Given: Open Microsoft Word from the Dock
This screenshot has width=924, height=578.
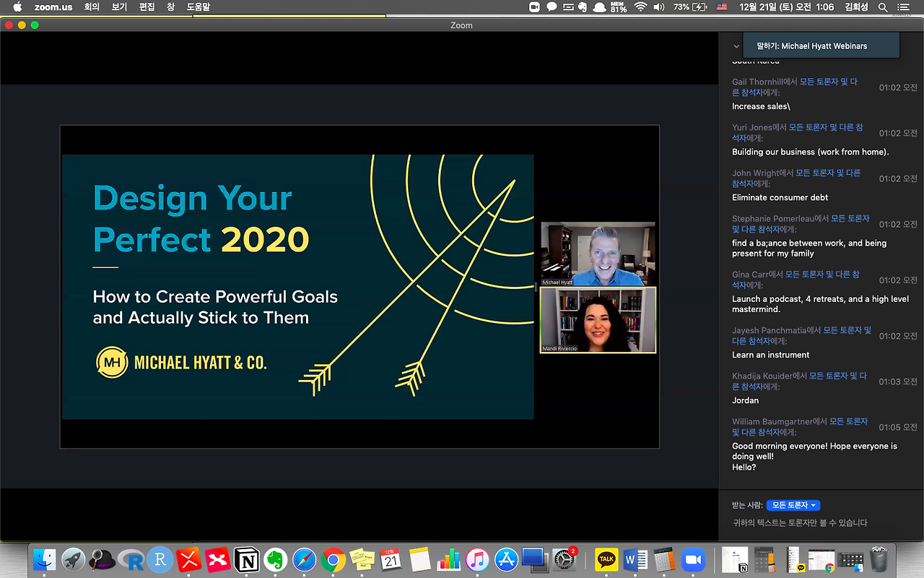Looking at the screenshot, I should tap(635, 559).
